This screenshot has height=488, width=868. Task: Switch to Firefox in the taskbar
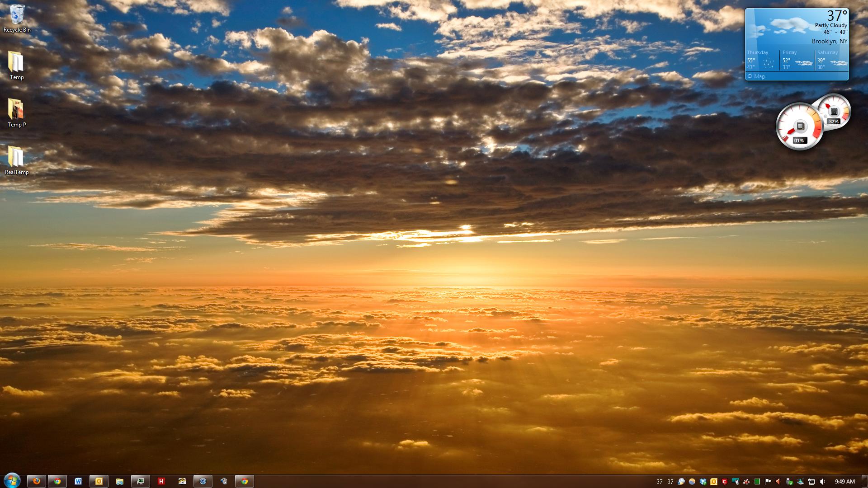36,481
